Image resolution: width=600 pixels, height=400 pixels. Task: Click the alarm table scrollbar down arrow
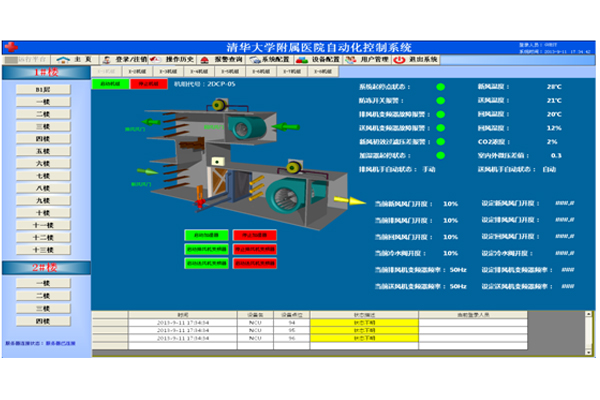(589, 352)
